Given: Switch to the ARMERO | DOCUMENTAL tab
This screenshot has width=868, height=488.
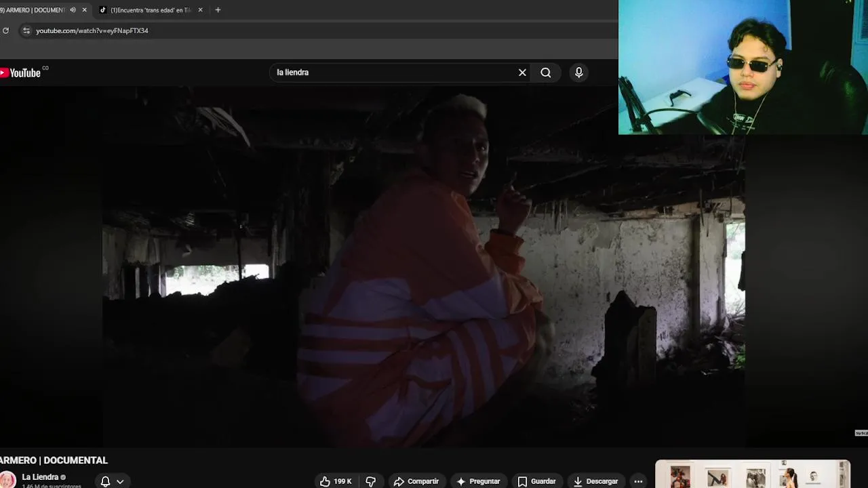Looking at the screenshot, I should tap(34, 10).
